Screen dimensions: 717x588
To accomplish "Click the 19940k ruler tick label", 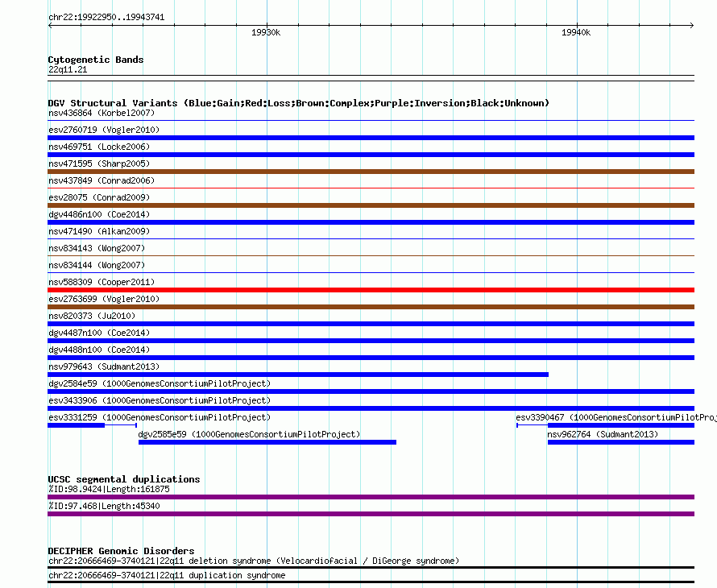I will 576,32.
